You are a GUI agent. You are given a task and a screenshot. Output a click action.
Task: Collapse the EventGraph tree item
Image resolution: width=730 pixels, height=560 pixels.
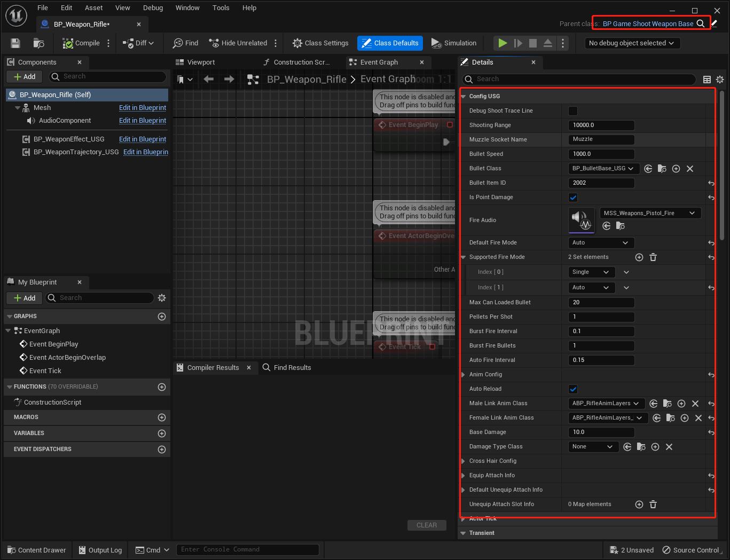click(x=9, y=331)
